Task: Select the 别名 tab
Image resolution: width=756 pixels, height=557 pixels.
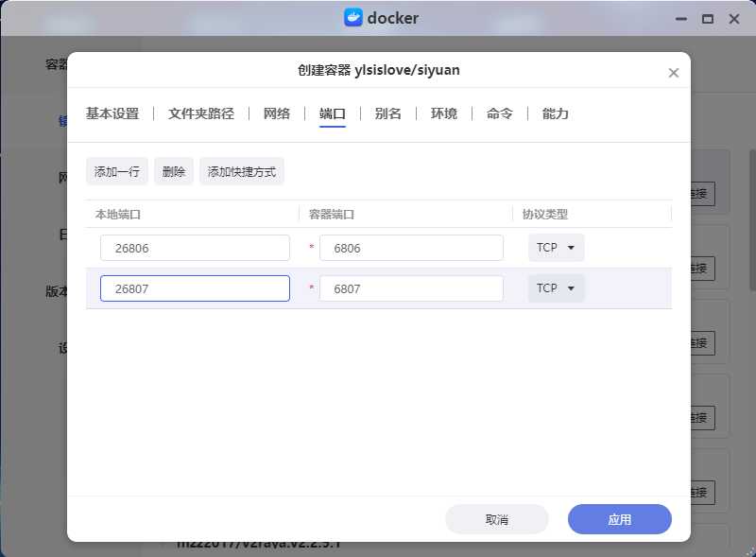Action: 387,113
